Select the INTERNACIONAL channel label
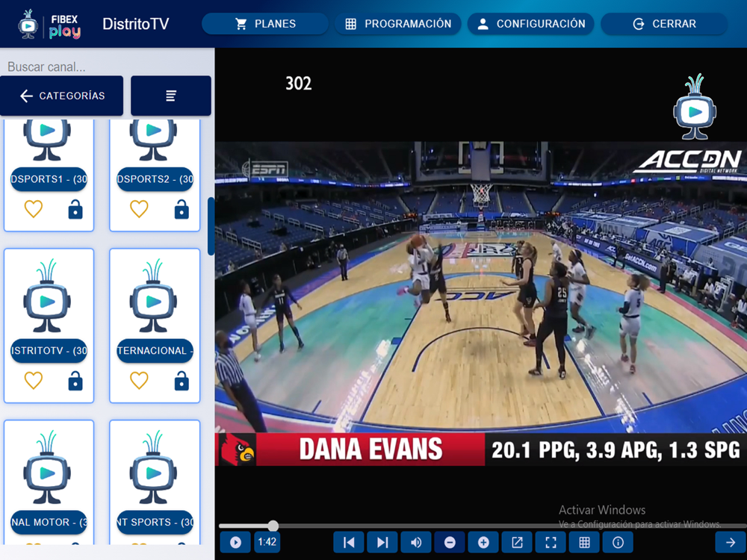The width and height of the screenshot is (747, 560). click(x=155, y=350)
